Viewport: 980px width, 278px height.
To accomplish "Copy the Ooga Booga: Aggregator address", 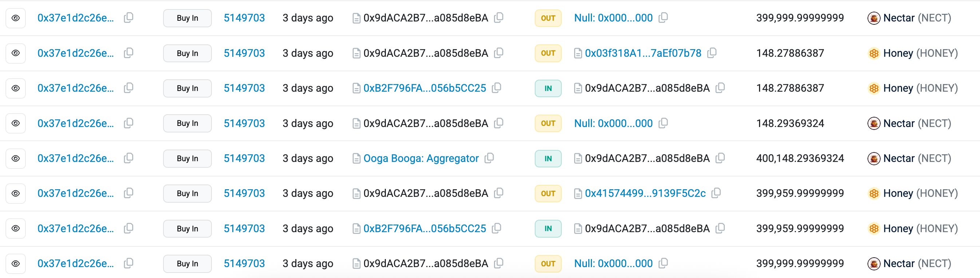I will (489, 158).
